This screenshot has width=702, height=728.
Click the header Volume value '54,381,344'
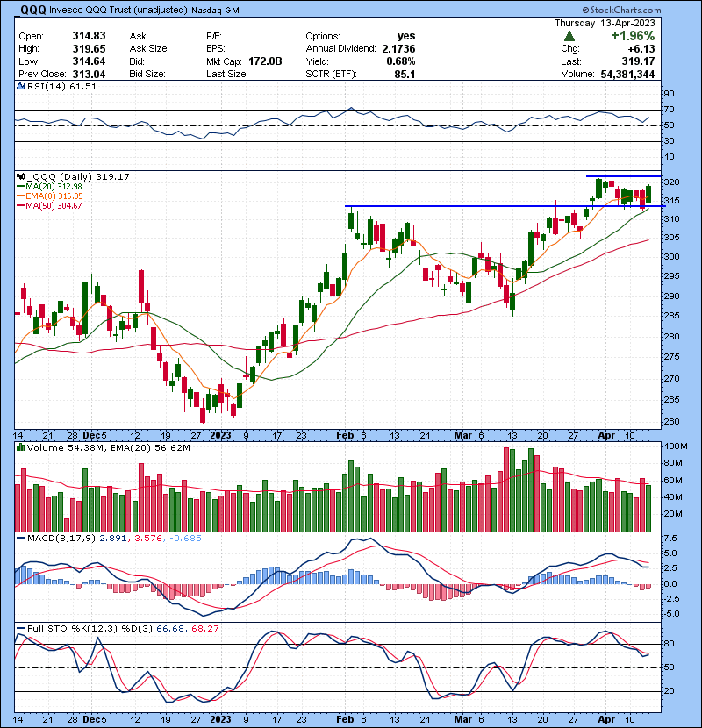(627, 74)
